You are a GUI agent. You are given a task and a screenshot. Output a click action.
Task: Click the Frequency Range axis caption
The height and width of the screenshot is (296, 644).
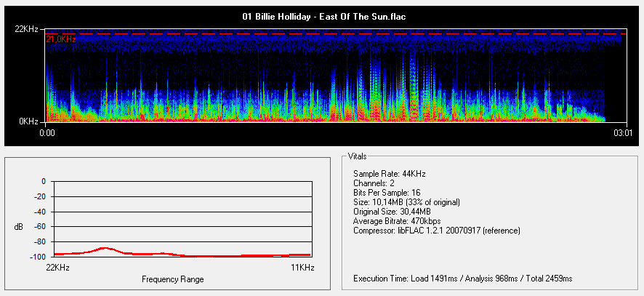(x=173, y=279)
